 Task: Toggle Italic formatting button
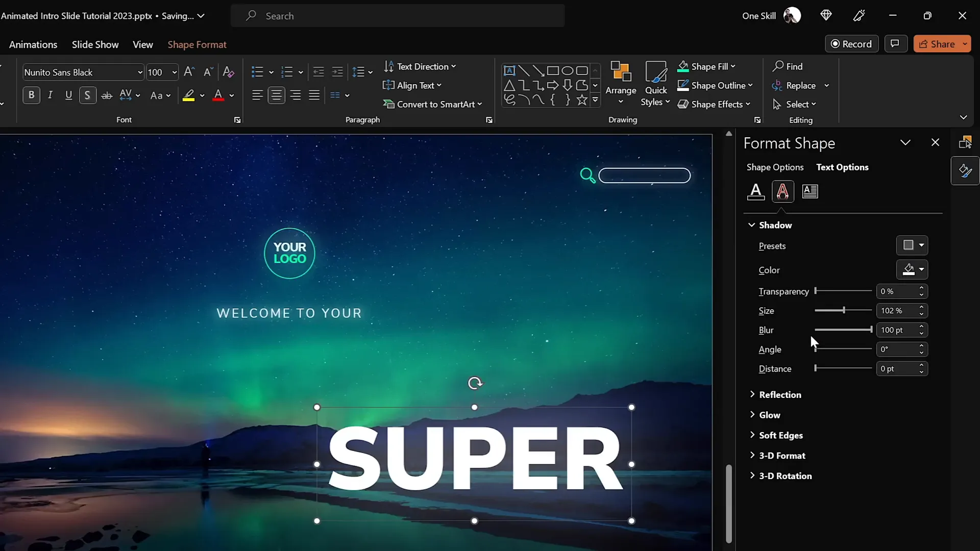pyautogui.click(x=50, y=95)
